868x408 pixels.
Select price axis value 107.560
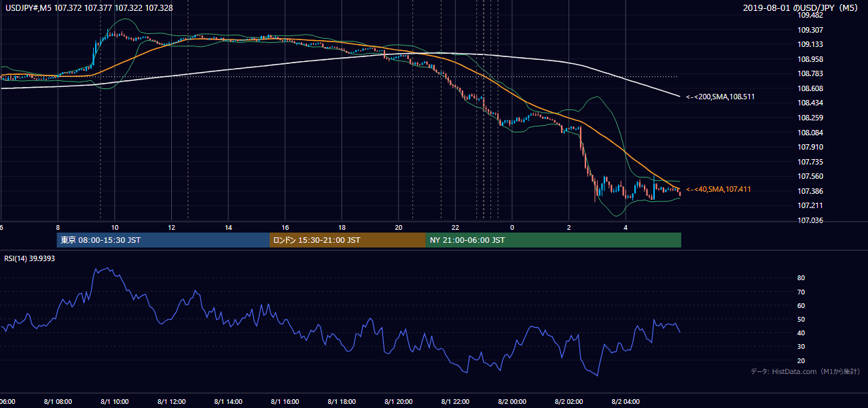809,176
